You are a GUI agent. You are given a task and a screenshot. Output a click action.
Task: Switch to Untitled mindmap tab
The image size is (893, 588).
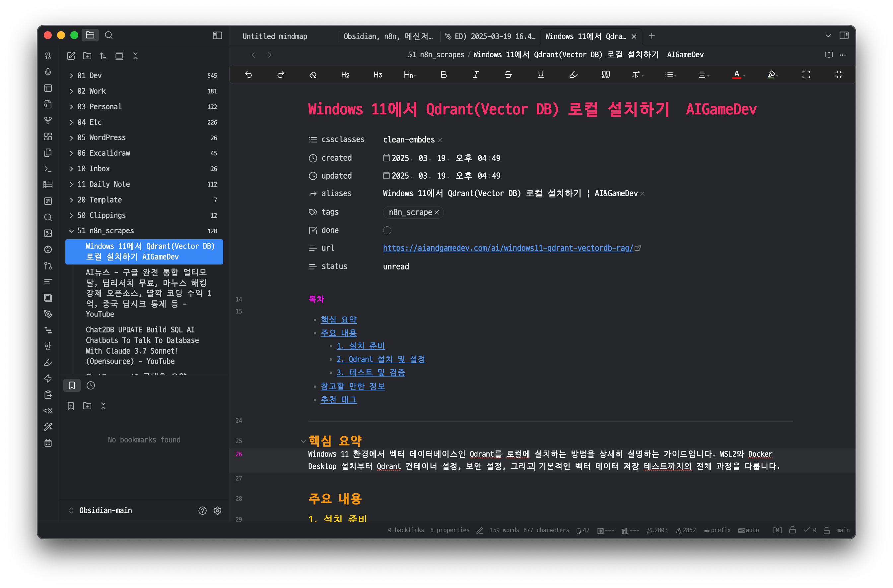pyautogui.click(x=275, y=36)
